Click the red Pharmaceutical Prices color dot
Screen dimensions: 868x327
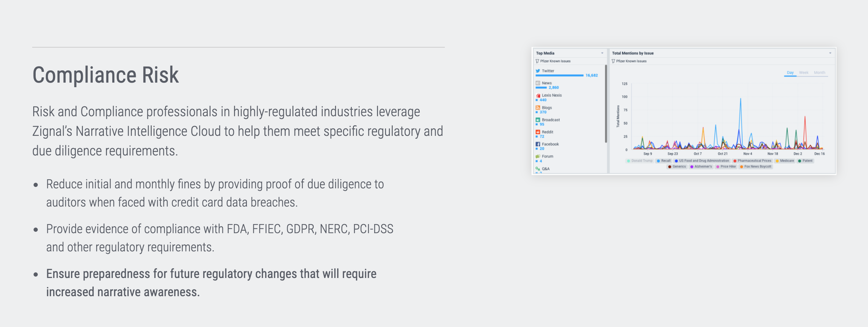pyautogui.click(x=734, y=160)
